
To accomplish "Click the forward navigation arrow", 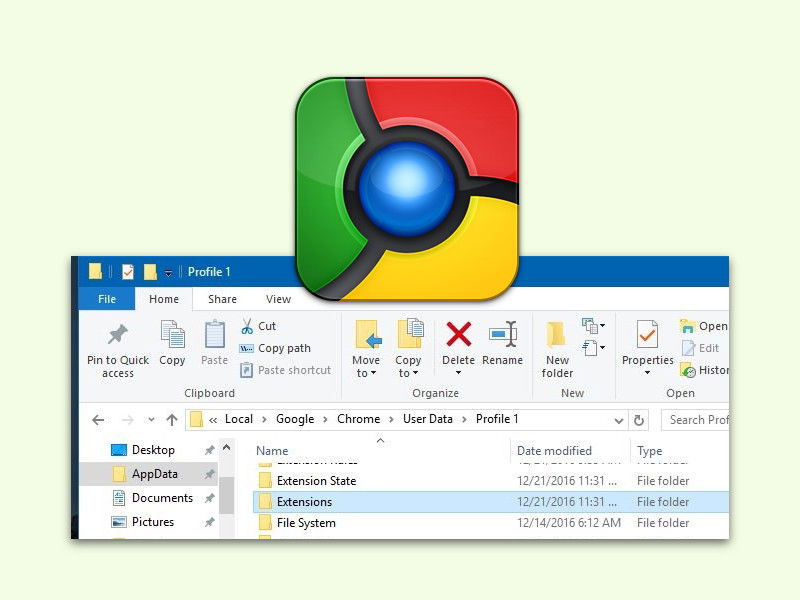I will click(x=128, y=420).
